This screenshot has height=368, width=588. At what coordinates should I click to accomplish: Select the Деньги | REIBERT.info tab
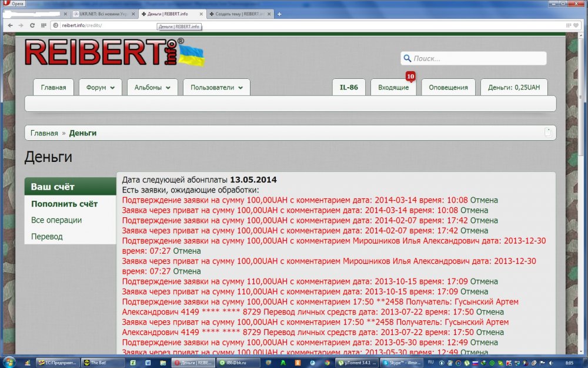tap(172, 14)
